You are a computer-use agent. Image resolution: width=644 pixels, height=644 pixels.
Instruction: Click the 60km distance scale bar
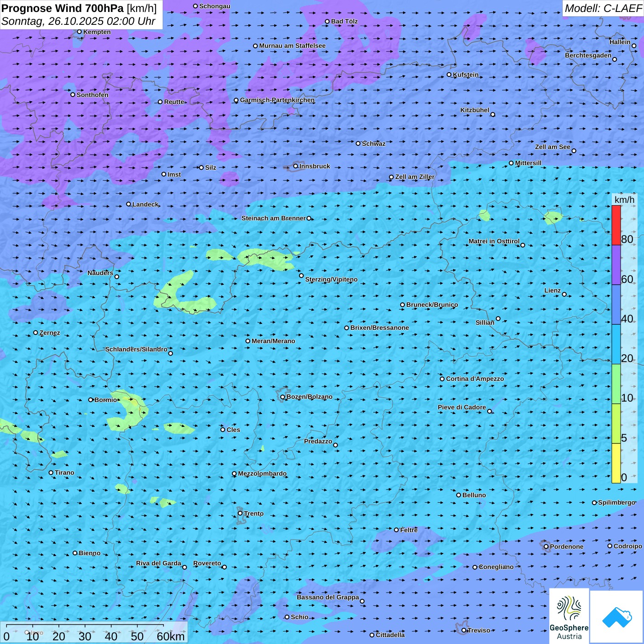click(85, 625)
